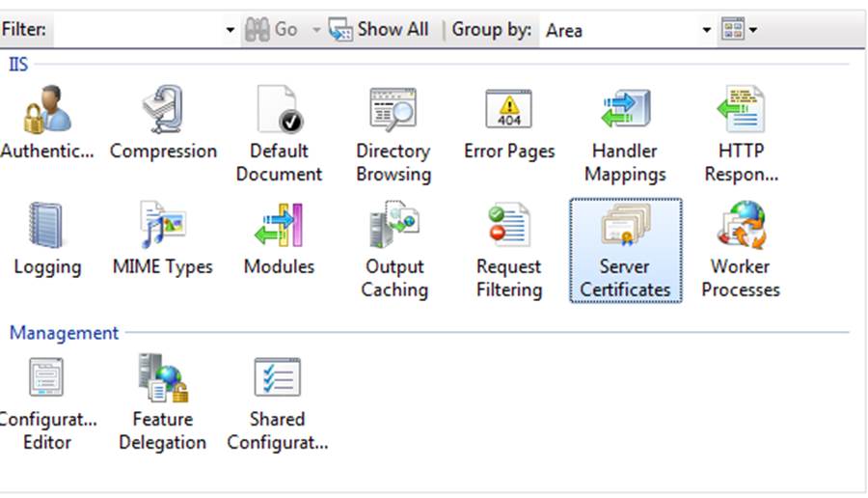Expand the view mode dropdown arrow
Image resolution: width=868 pixels, height=498 pixels.
click(x=753, y=30)
